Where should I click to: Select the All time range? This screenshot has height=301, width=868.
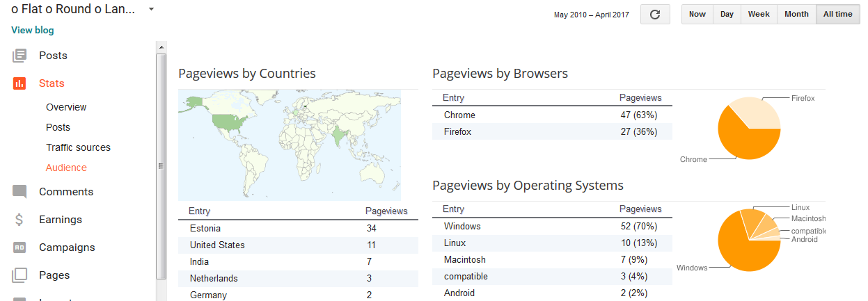(837, 15)
